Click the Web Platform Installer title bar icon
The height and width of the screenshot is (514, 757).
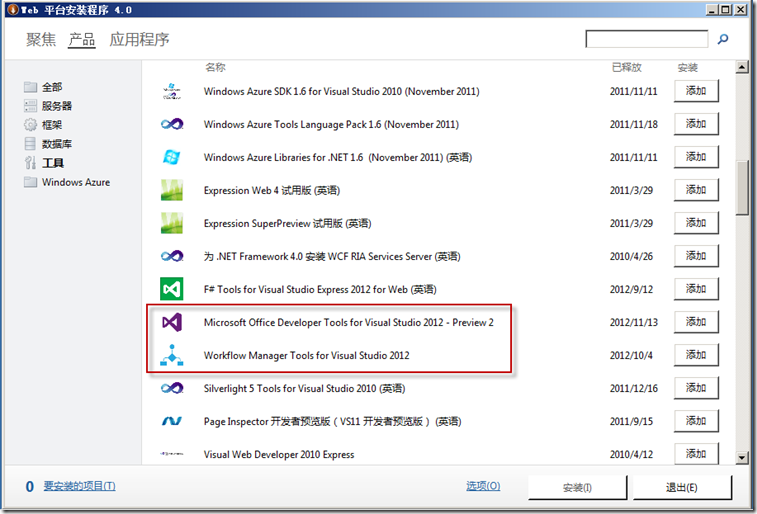[13, 9]
